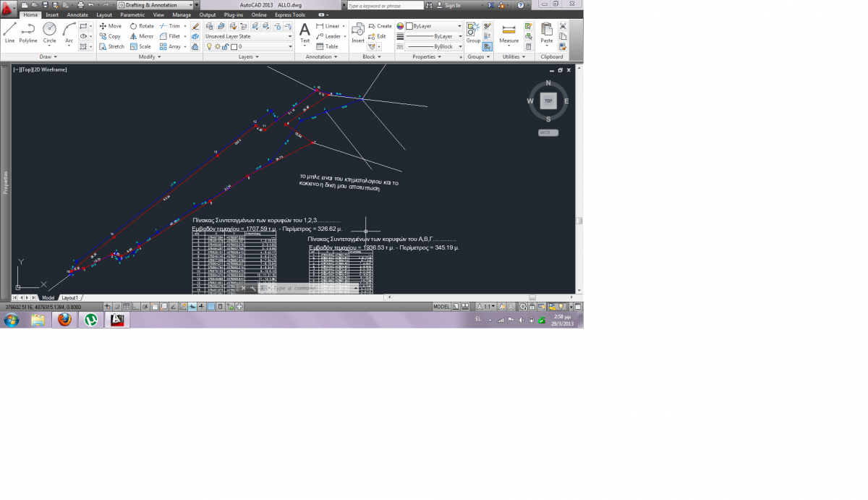Screen dimensions: 868x500
Task: Toggle Snap Mode in the status bar
Action: pos(116,307)
